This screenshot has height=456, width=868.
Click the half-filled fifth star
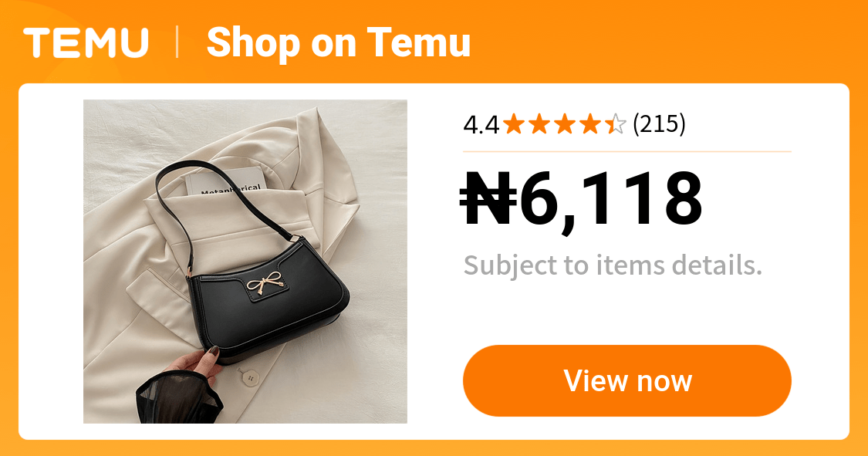pos(615,124)
